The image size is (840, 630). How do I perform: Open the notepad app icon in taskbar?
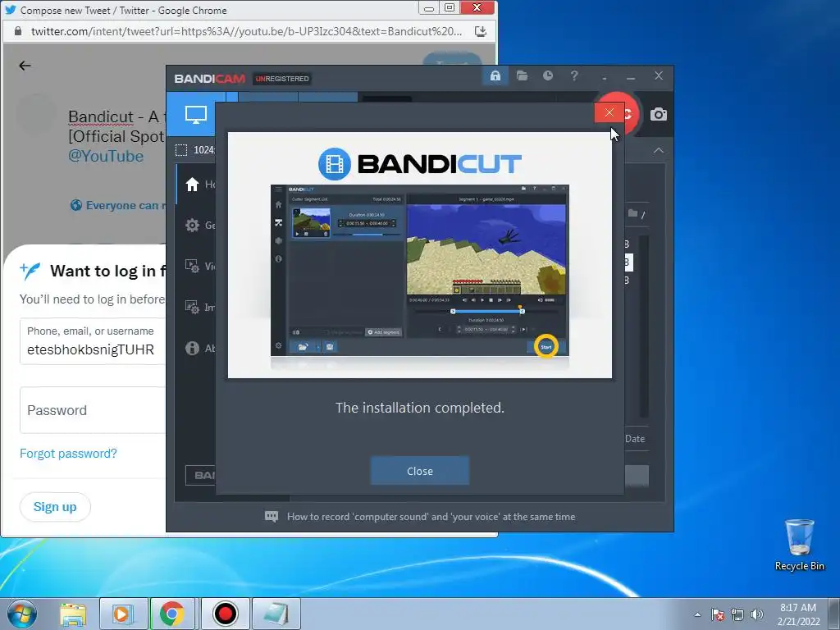pyautogui.click(x=276, y=614)
